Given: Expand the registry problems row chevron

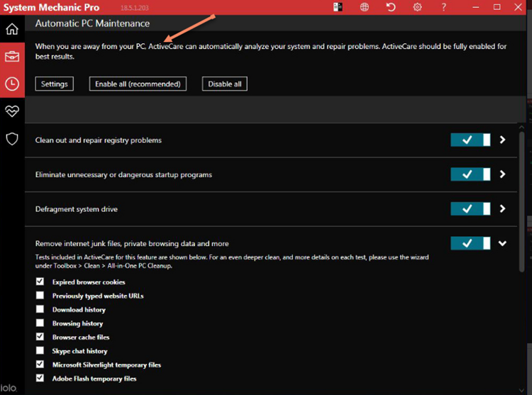Looking at the screenshot, I should point(502,140).
